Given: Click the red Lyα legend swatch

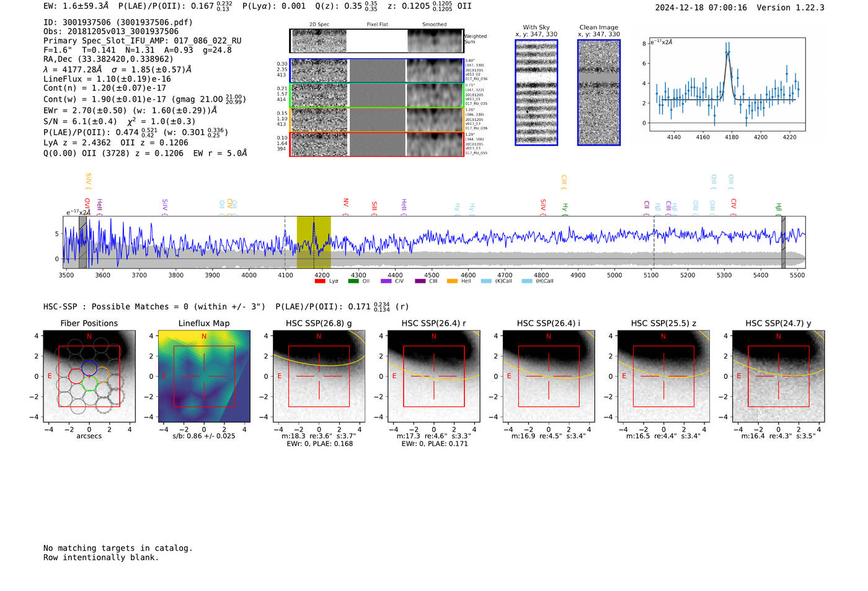Looking at the screenshot, I should tap(320, 281).
